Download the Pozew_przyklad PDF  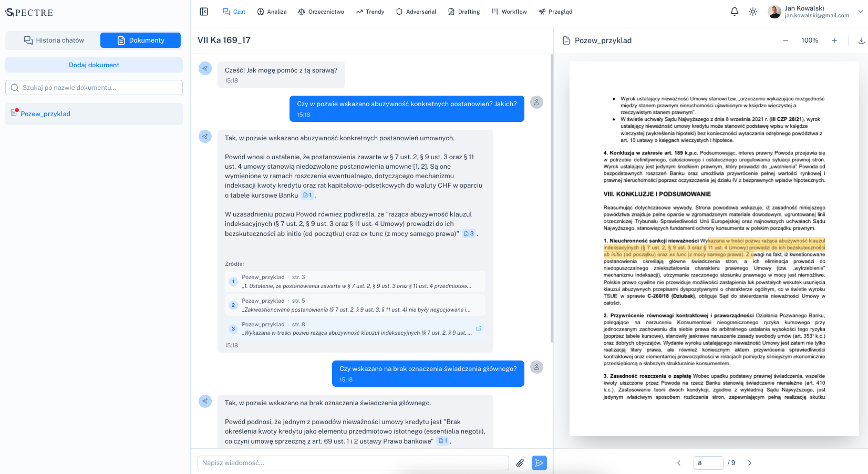click(861, 40)
